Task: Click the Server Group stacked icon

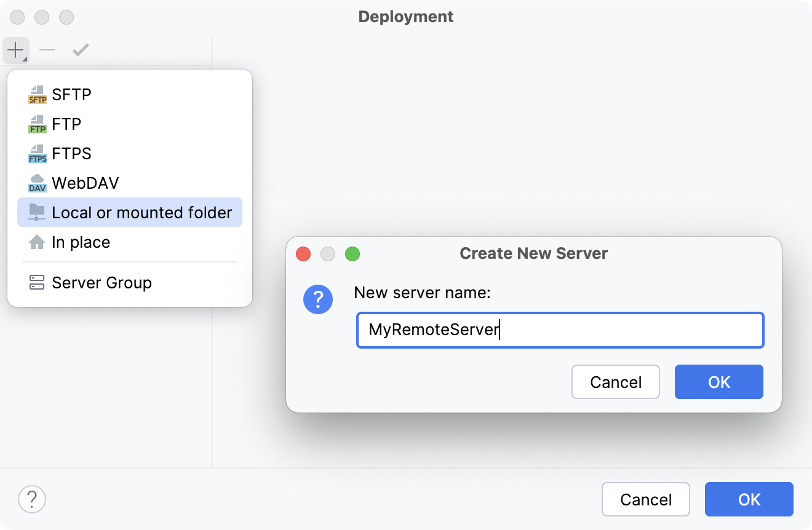Action: coord(36,282)
